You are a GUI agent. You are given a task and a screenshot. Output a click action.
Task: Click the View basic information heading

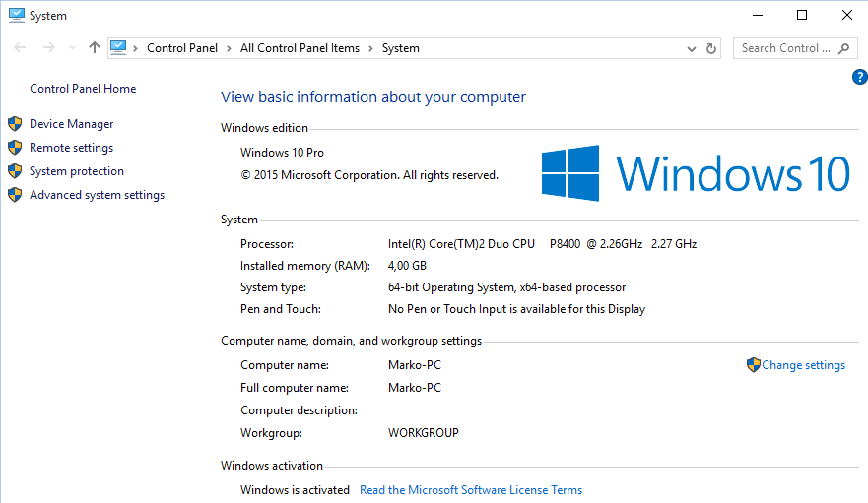coord(373,97)
